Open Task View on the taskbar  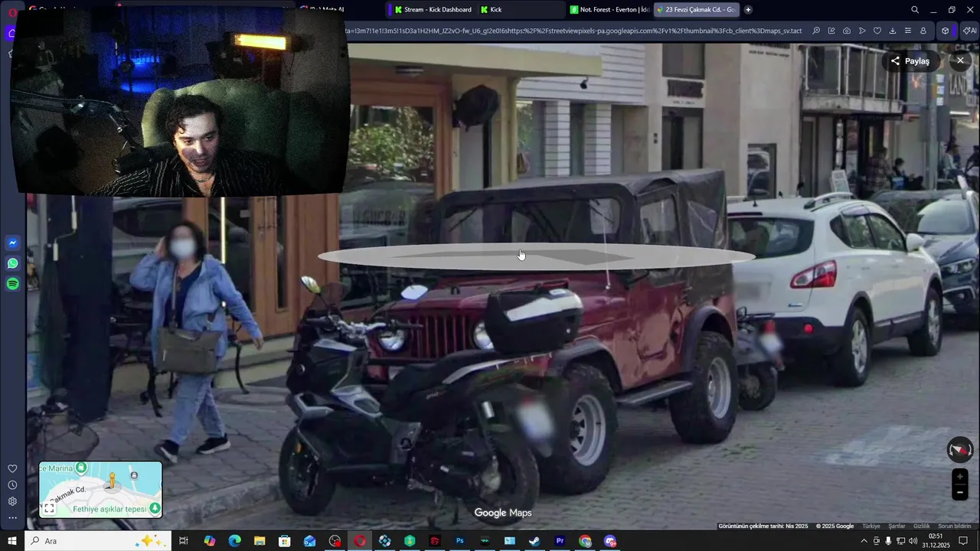pyautogui.click(x=184, y=541)
